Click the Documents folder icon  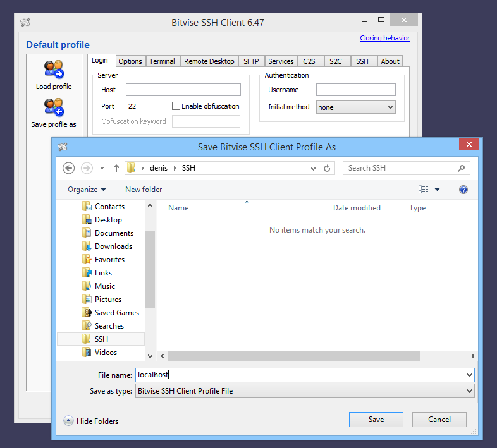point(87,233)
